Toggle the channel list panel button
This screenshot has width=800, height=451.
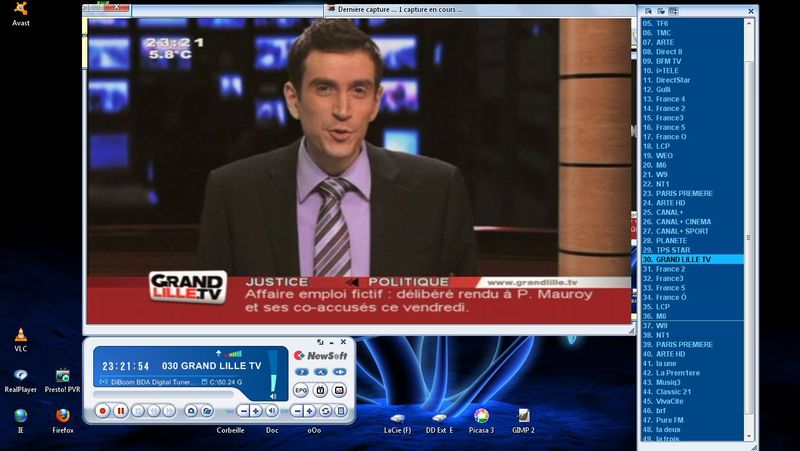pyautogui.click(x=341, y=411)
